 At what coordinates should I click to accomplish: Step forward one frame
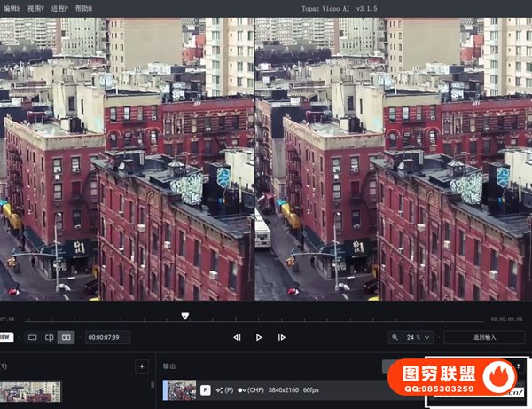282,337
